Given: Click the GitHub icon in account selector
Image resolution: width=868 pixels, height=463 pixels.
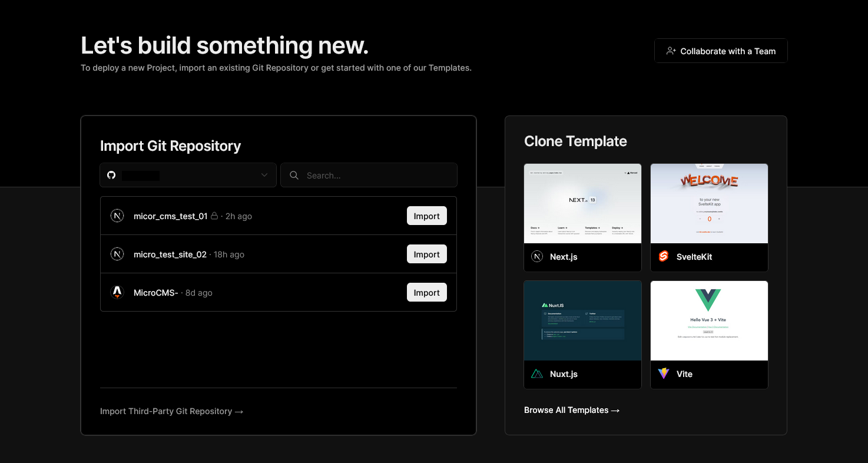Looking at the screenshot, I should click(111, 176).
